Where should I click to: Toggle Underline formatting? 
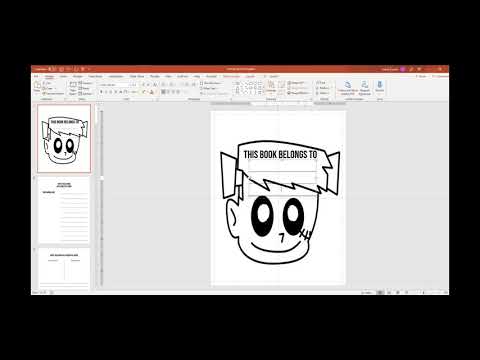point(110,92)
